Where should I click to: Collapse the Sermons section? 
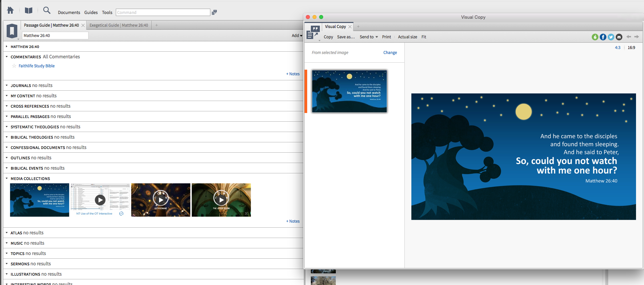[x=7, y=264]
